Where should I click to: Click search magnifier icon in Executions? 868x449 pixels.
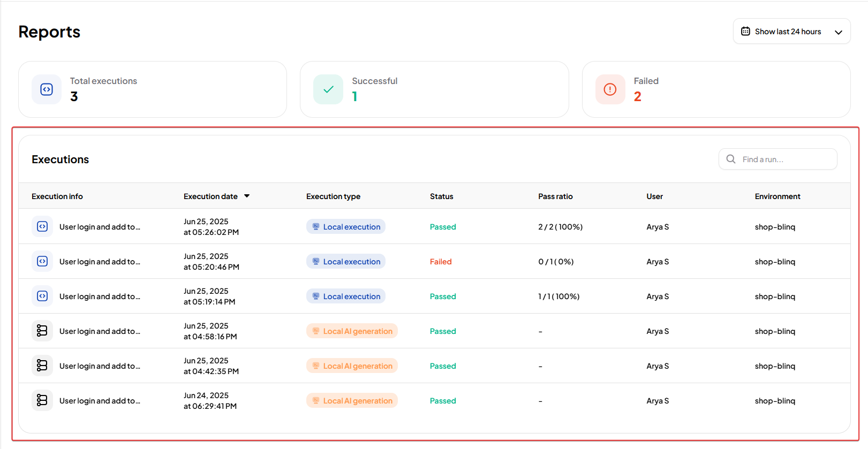click(x=731, y=159)
